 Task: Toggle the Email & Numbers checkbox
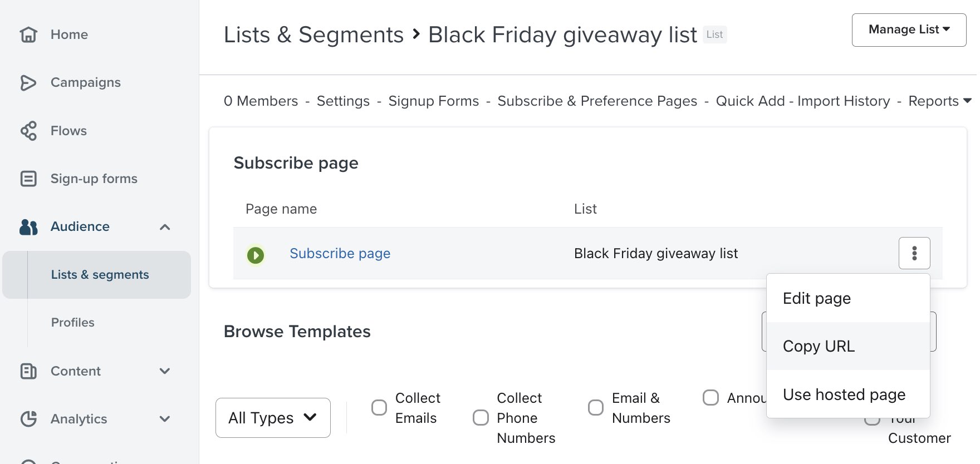click(x=596, y=408)
